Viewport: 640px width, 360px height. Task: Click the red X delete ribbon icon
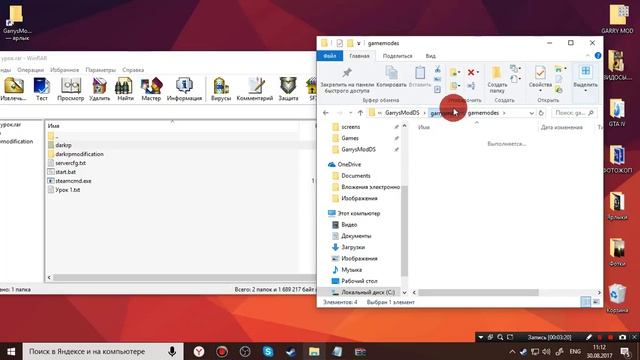(471, 72)
